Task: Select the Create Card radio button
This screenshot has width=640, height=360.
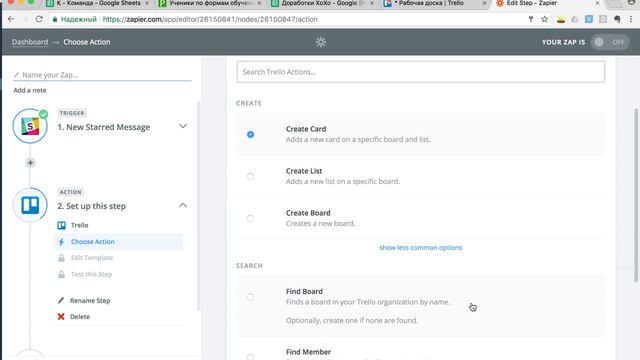Action: point(251,134)
